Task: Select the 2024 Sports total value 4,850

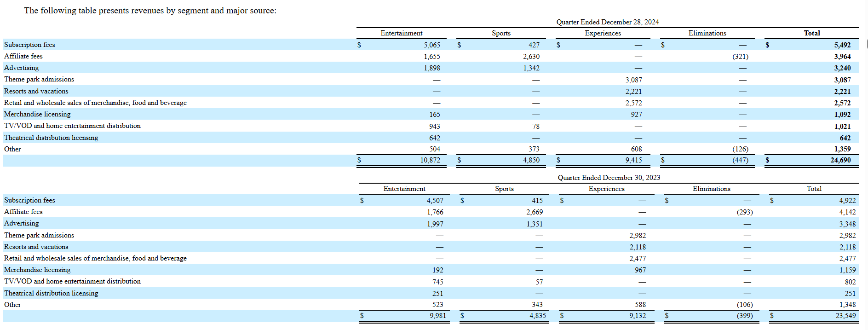Action: pos(531,160)
